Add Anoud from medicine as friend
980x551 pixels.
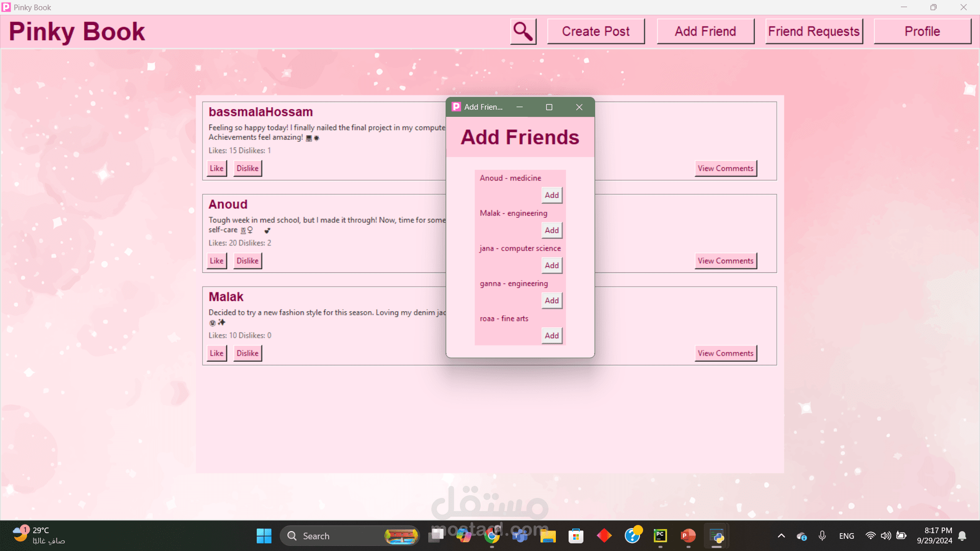[551, 195]
